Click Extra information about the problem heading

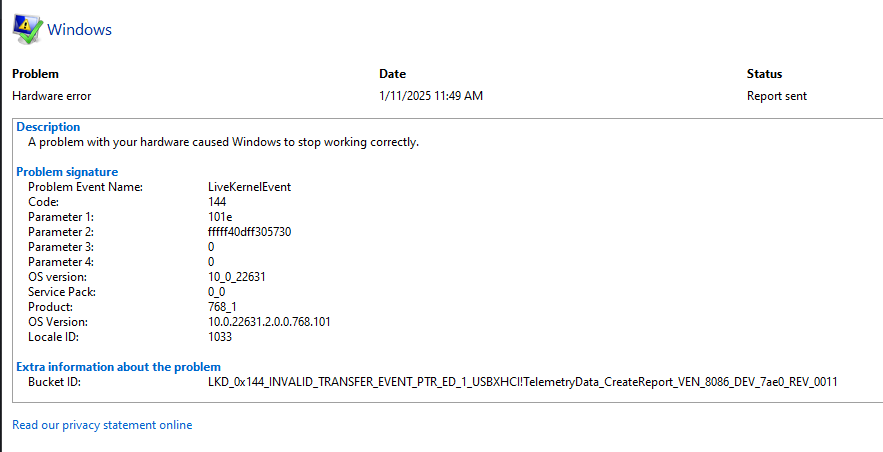tap(118, 367)
